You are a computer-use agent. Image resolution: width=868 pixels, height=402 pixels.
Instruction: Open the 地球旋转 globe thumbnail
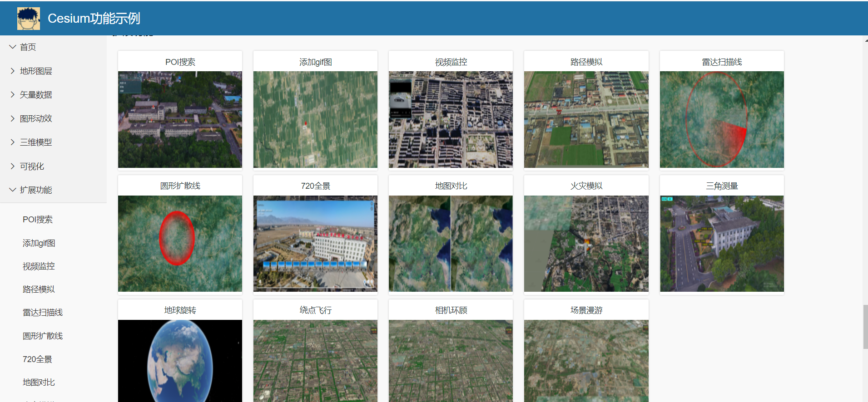pyautogui.click(x=180, y=361)
